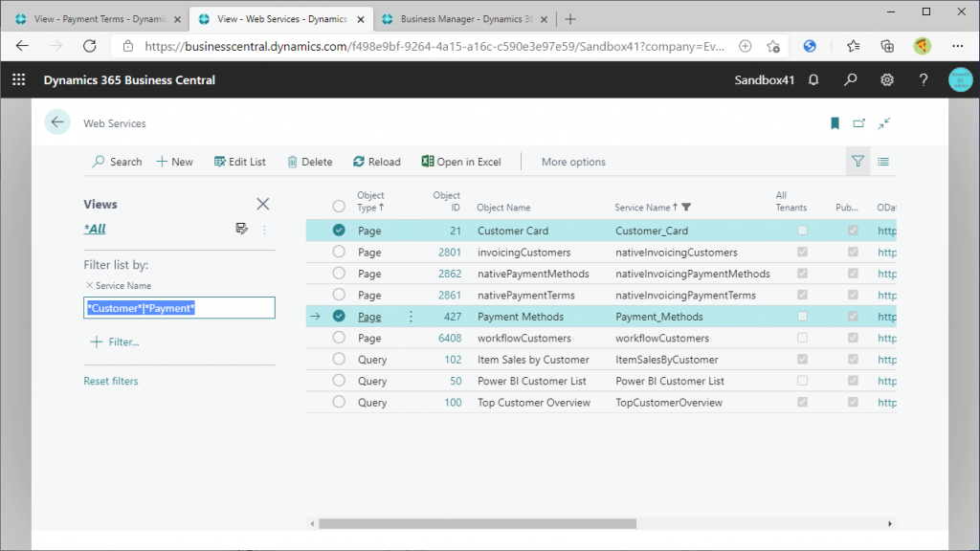Open more options for the All view
This screenshot has width=980, height=551.
[264, 230]
